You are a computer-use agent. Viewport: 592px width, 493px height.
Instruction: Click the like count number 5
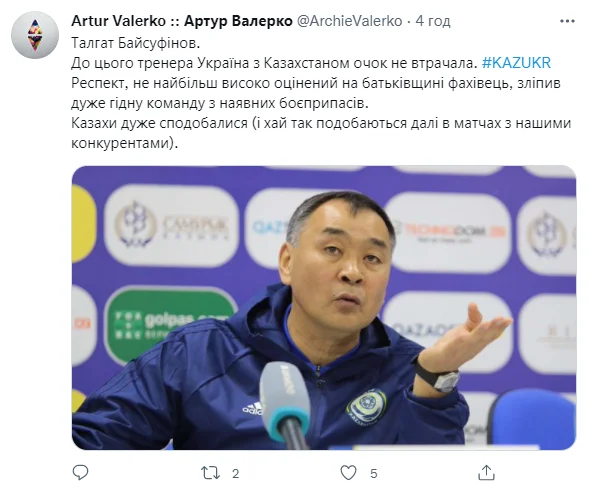(373, 473)
